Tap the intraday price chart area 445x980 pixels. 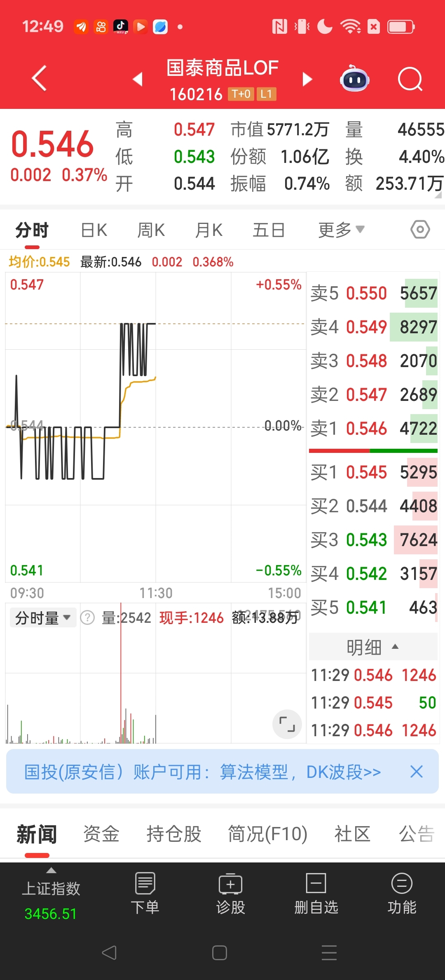click(x=155, y=427)
